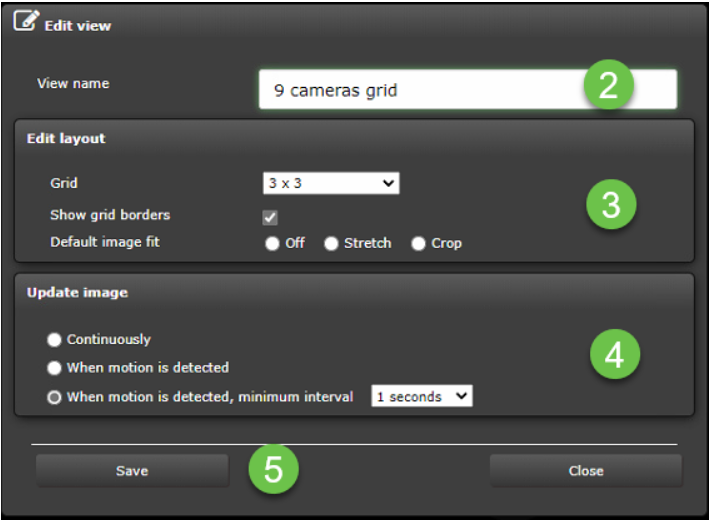The image size is (712, 521).
Task: Click the Edit view pencil icon
Action: pos(25,22)
